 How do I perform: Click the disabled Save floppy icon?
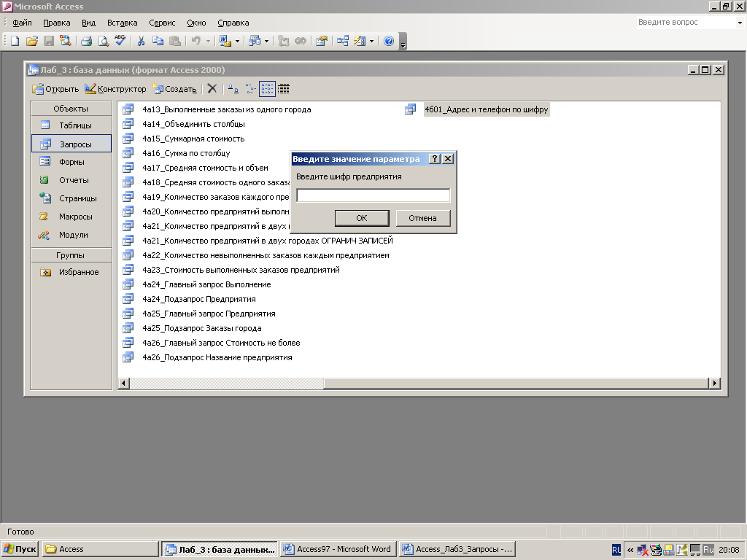[x=49, y=41]
